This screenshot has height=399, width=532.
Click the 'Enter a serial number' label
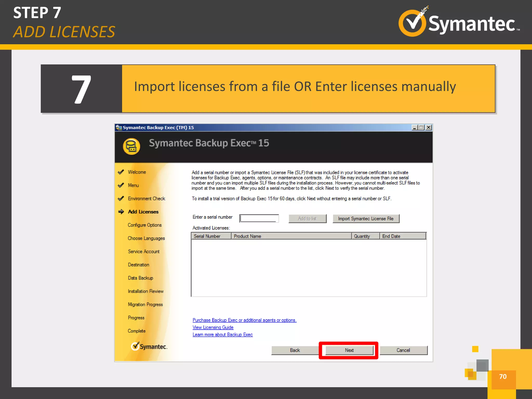[x=212, y=217]
